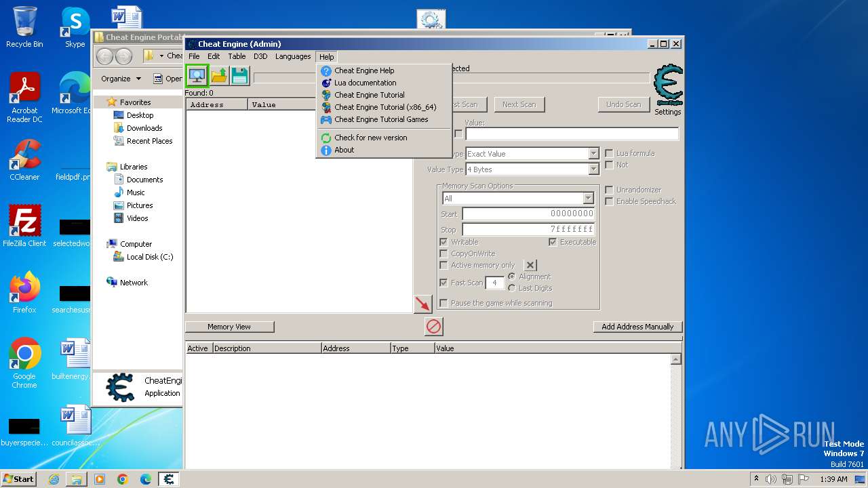Image resolution: width=868 pixels, height=488 pixels.
Task: Toggle the Not checkbox
Action: 609,165
